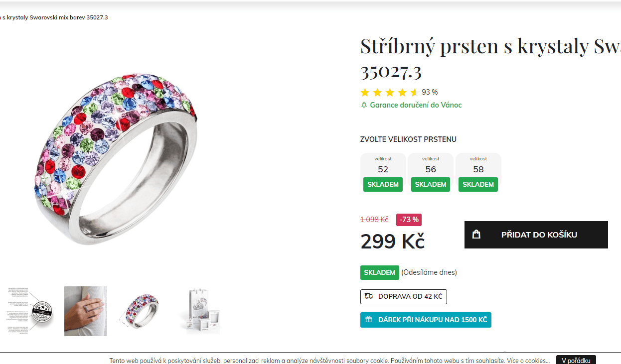Click the green SKLADEM badge below the price

tap(379, 272)
